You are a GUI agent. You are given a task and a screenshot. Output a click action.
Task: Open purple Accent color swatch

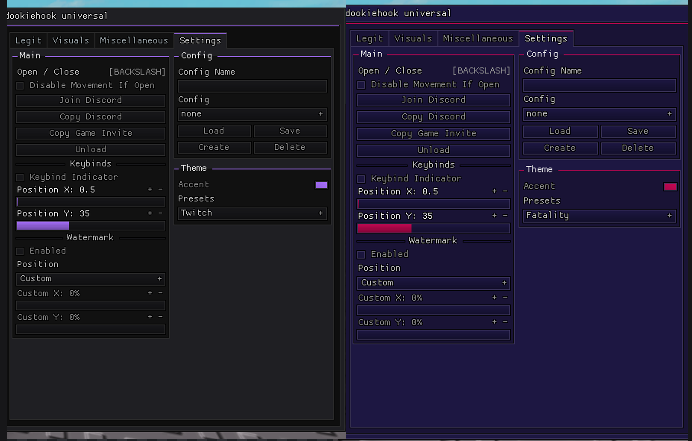(321, 185)
